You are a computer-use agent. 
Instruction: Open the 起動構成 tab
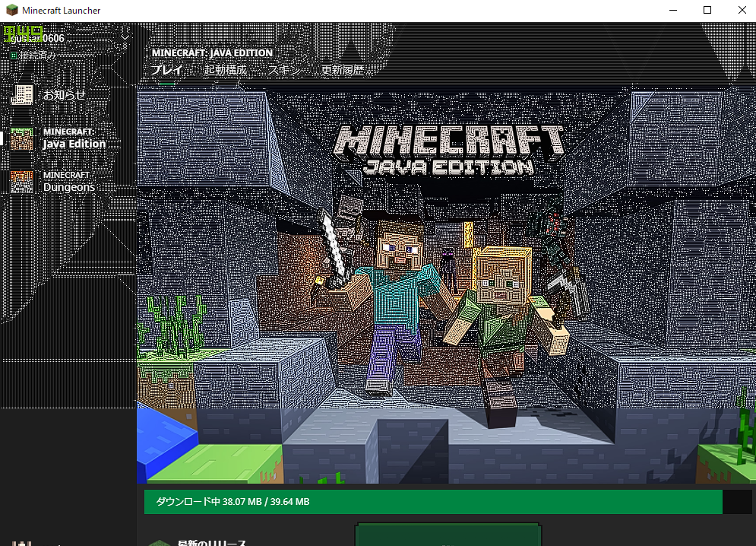tap(225, 70)
